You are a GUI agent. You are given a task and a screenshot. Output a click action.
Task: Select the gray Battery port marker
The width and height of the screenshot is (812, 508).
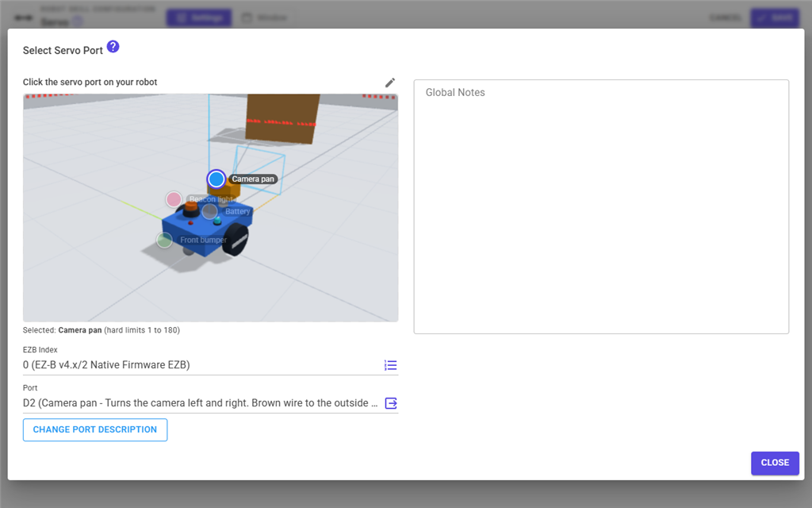click(x=209, y=211)
